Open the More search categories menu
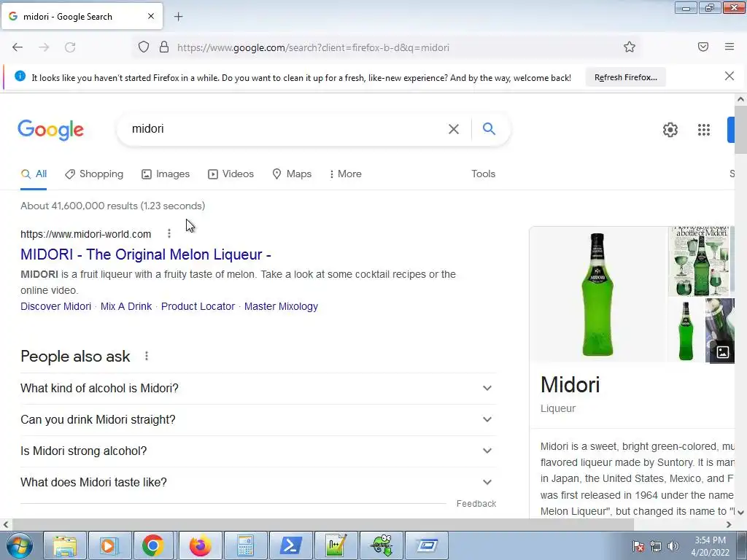The image size is (747, 560). click(x=345, y=174)
